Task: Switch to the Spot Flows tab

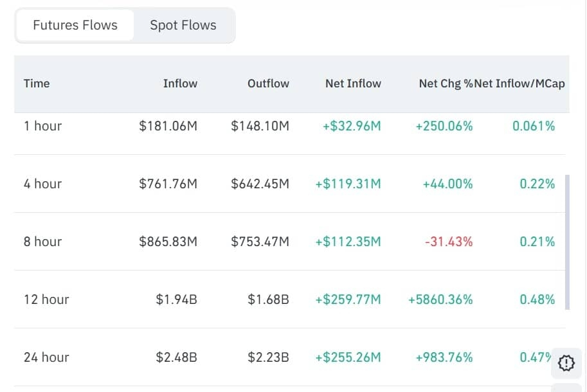Action: (x=184, y=25)
